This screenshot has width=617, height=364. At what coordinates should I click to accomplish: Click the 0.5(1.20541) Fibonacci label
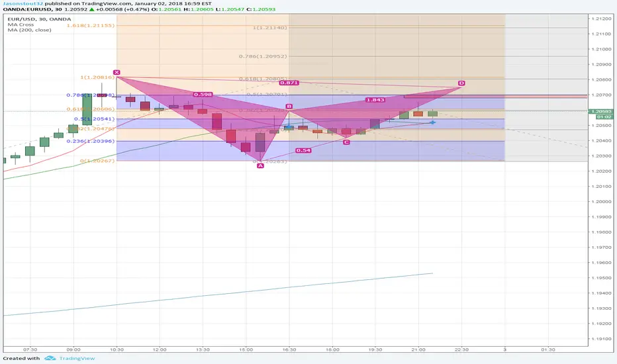[95, 118]
